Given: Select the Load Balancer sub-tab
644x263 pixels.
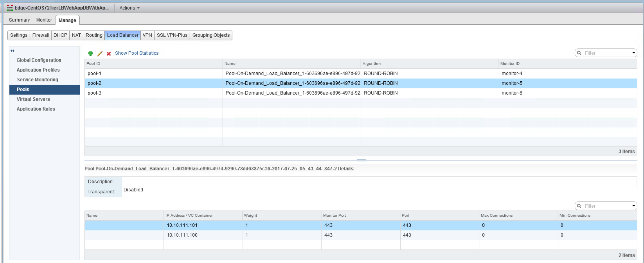Looking at the screenshot, I should (123, 35).
